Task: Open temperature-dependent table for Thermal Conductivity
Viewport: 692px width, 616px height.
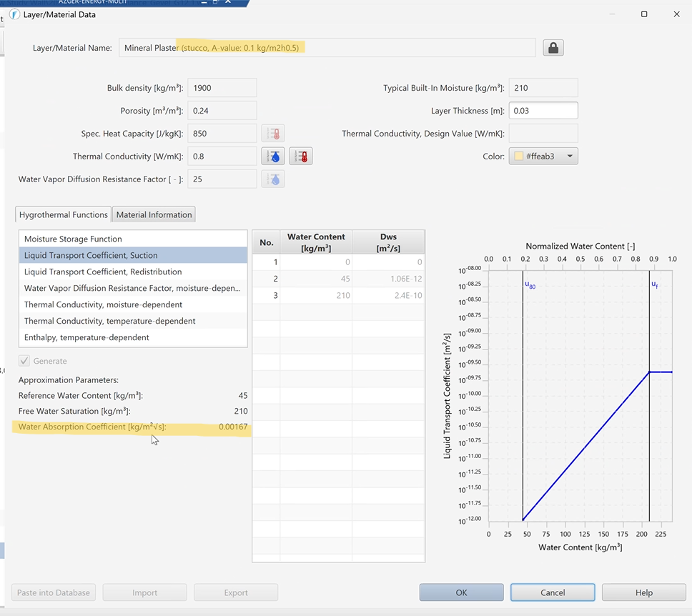Action: pyautogui.click(x=301, y=157)
